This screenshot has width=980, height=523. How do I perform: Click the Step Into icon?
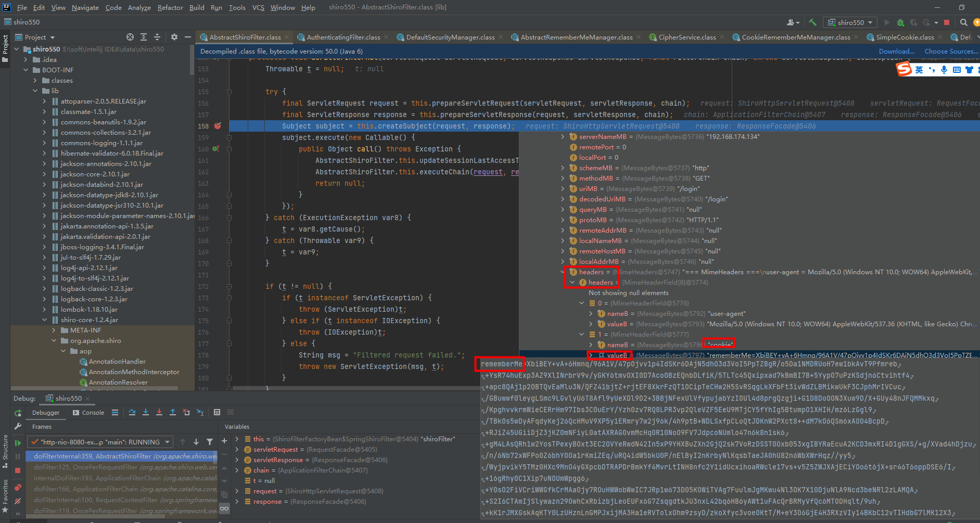click(x=146, y=412)
